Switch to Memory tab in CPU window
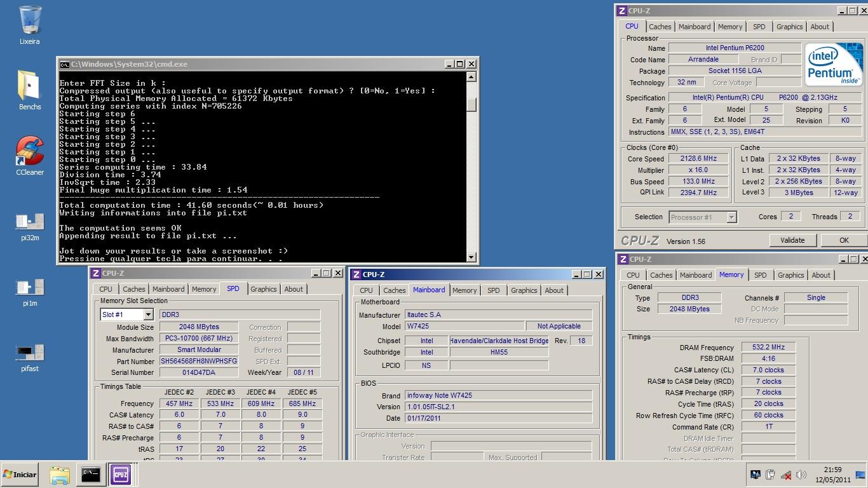868x488 pixels. [x=730, y=27]
